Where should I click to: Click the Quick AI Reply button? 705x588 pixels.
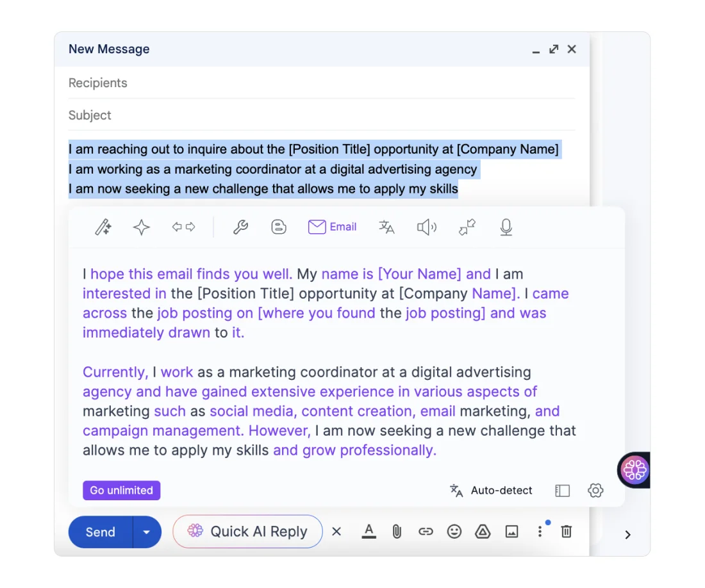[x=247, y=532]
